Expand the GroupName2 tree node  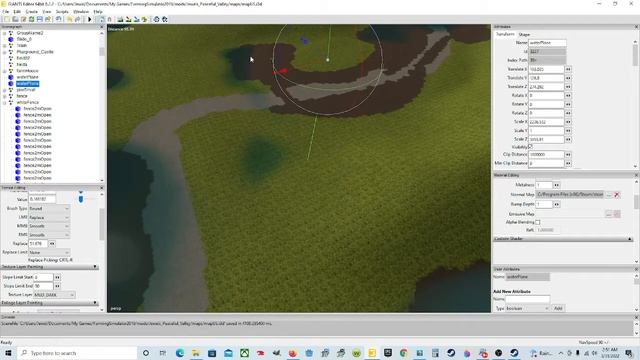click(x=4, y=33)
